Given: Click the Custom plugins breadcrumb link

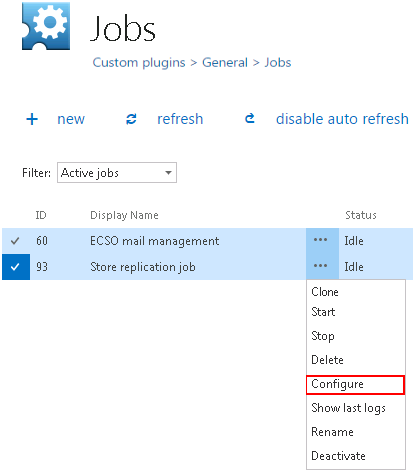Looking at the screenshot, I should click(139, 63).
